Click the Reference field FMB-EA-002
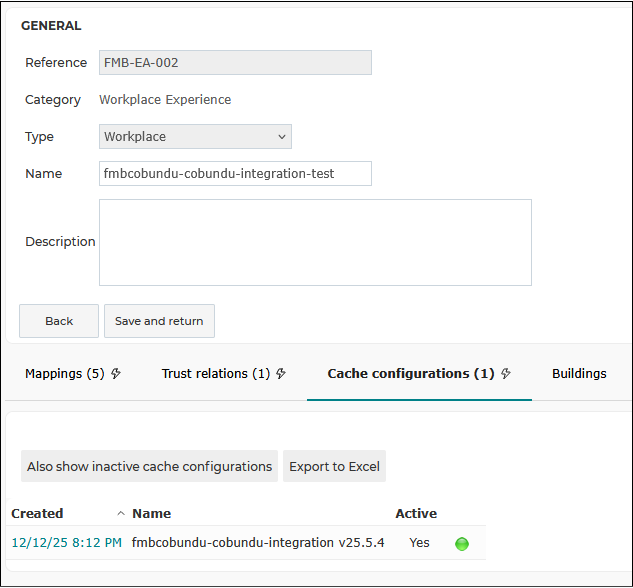 pos(235,63)
